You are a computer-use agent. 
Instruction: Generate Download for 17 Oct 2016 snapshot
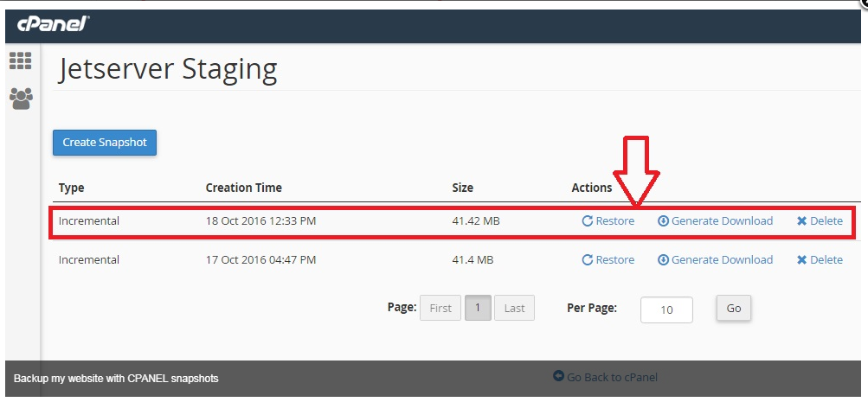coord(715,260)
